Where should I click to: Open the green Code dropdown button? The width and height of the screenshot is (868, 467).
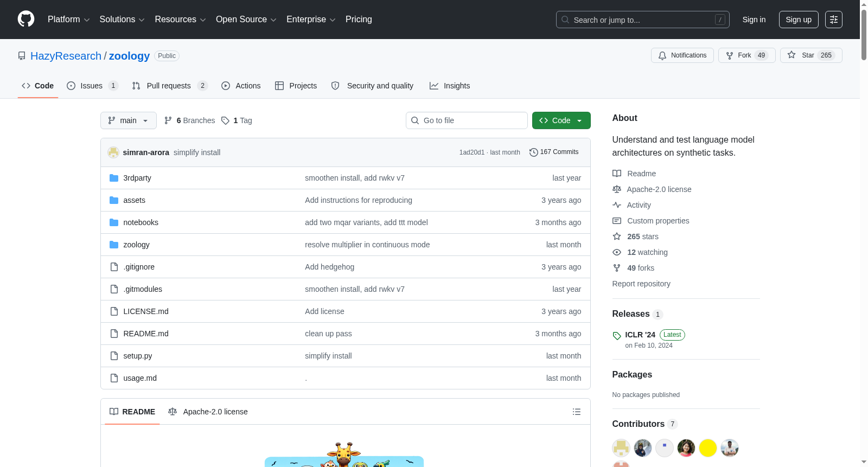tap(561, 120)
